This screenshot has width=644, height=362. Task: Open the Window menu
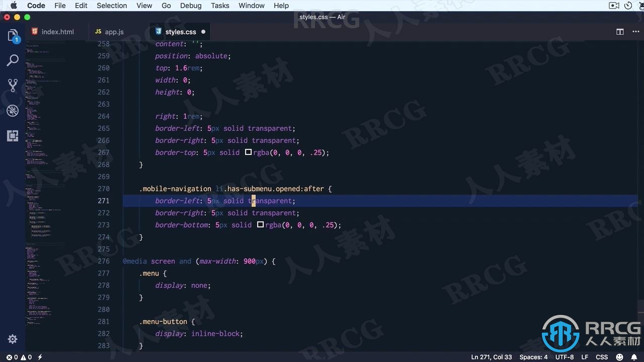[252, 6]
